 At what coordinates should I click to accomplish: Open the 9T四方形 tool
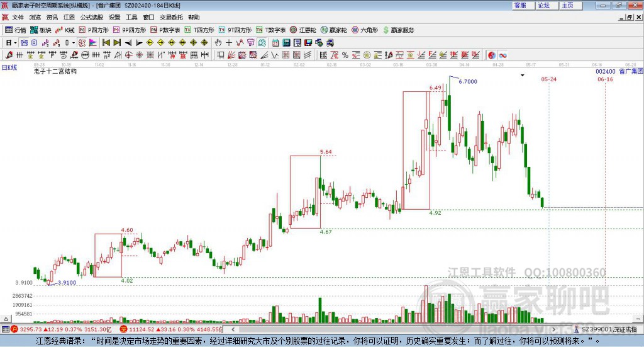coord(235,30)
